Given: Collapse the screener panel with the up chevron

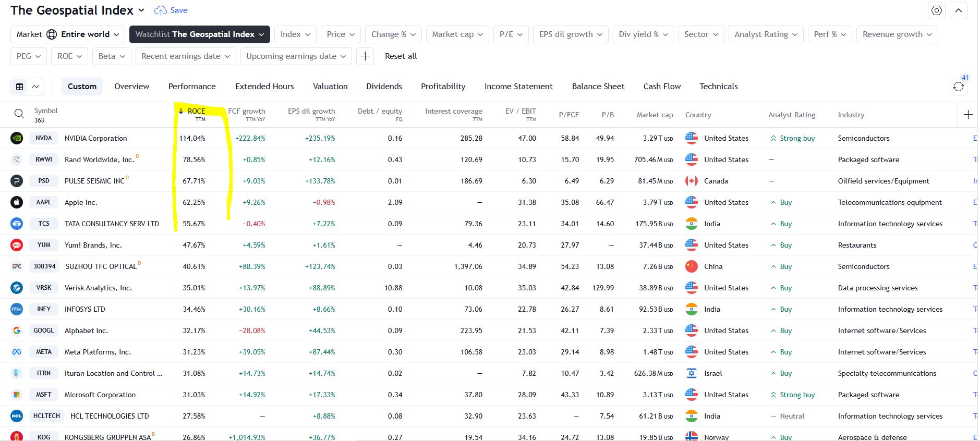Looking at the screenshot, I should pos(959,10).
